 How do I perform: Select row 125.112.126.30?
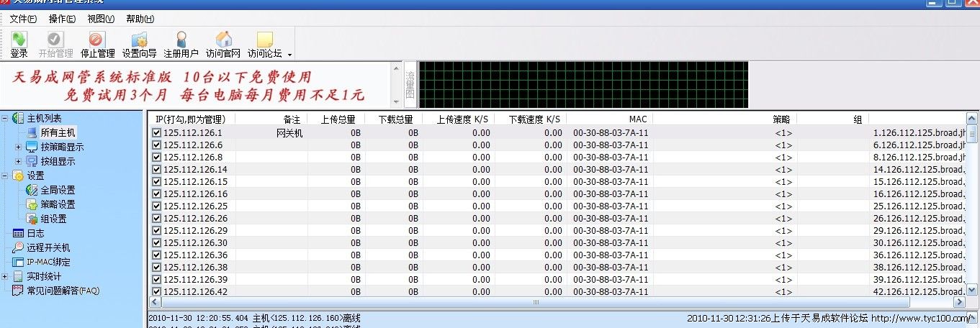point(557,242)
